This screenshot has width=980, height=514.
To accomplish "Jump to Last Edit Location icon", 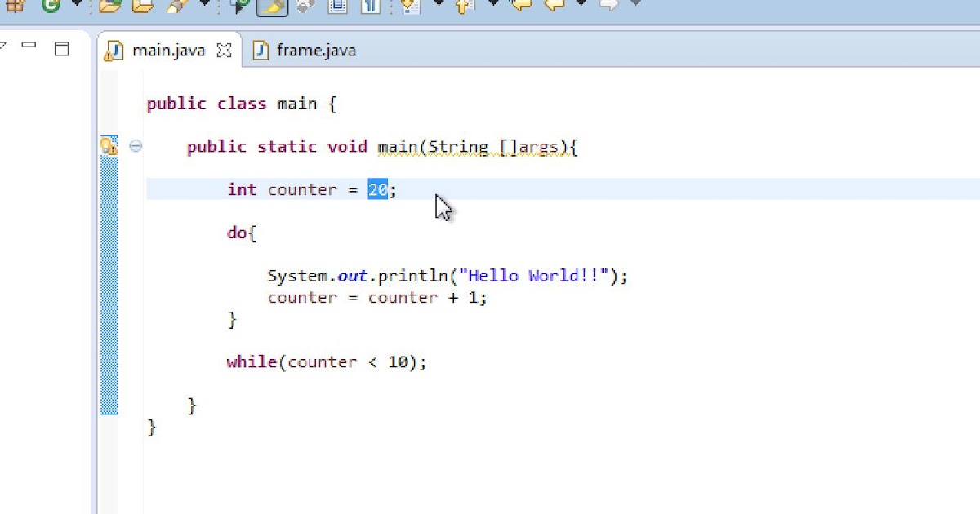I will coord(520,7).
